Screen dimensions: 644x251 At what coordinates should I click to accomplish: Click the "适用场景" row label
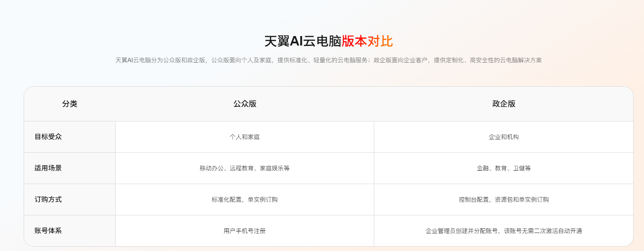click(48, 168)
